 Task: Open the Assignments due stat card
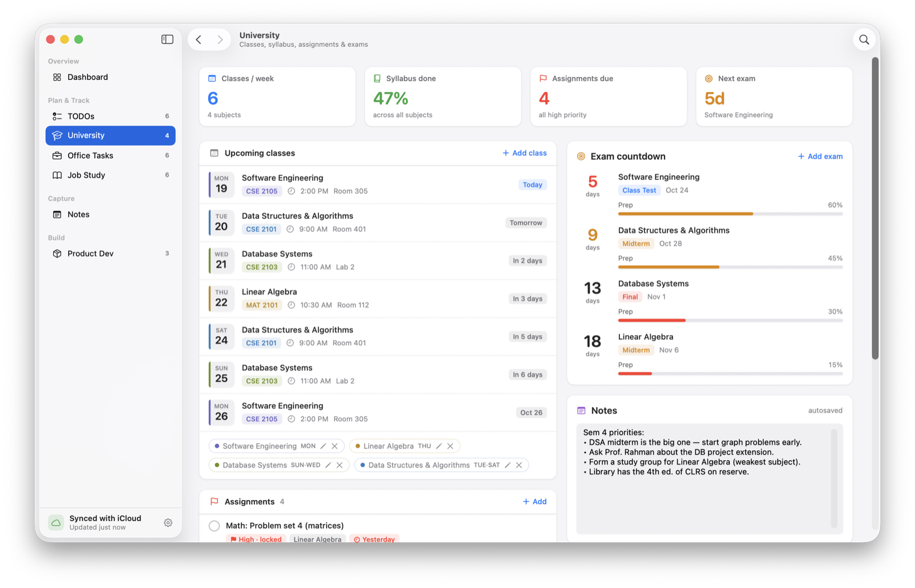pyautogui.click(x=608, y=97)
